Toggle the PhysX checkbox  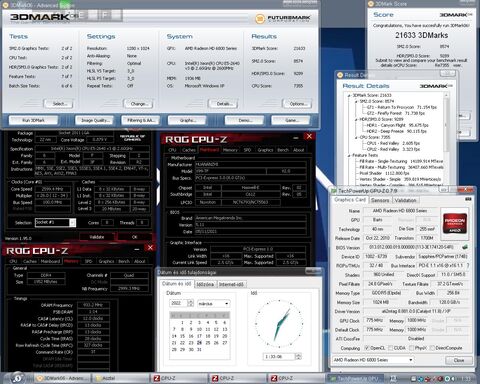click(x=411, y=348)
